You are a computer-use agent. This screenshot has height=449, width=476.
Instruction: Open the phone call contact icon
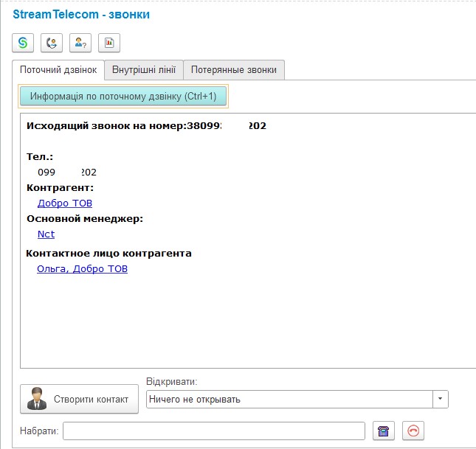point(52,43)
